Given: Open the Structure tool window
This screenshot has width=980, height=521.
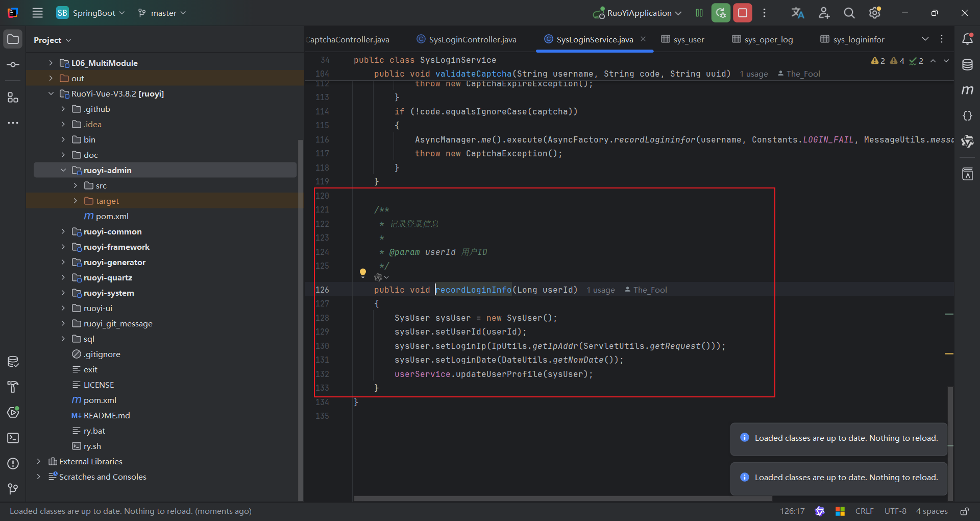Looking at the screenshot, I should click(13, 97).
